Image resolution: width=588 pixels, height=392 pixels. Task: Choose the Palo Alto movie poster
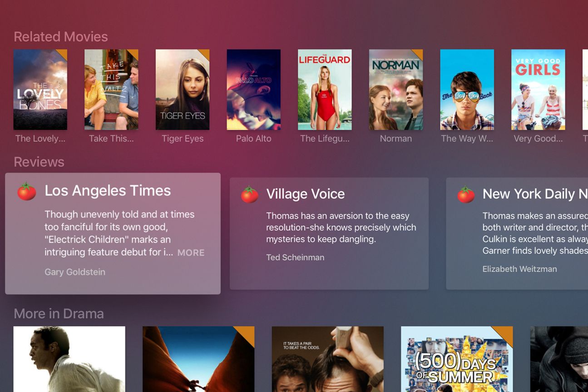253,89
